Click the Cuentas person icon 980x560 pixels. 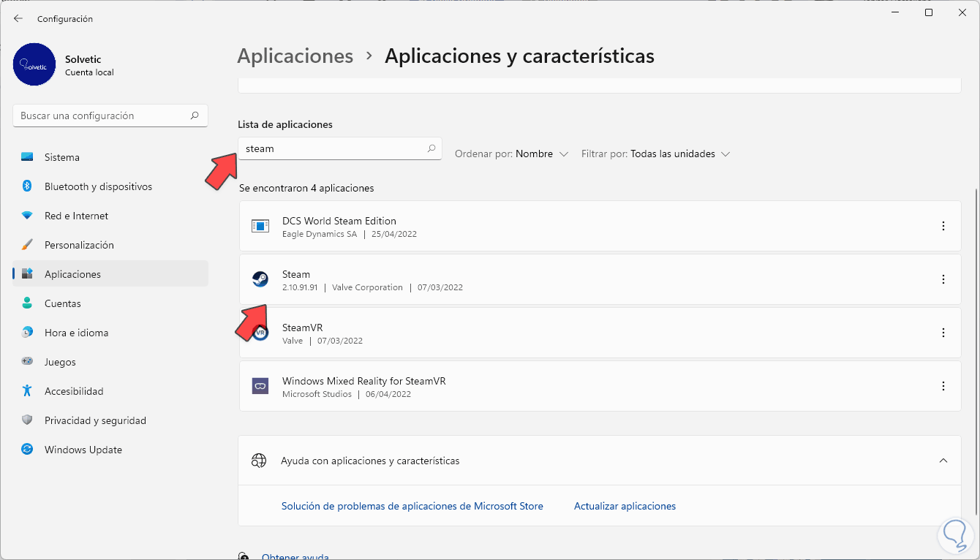(x=27, y=303)
